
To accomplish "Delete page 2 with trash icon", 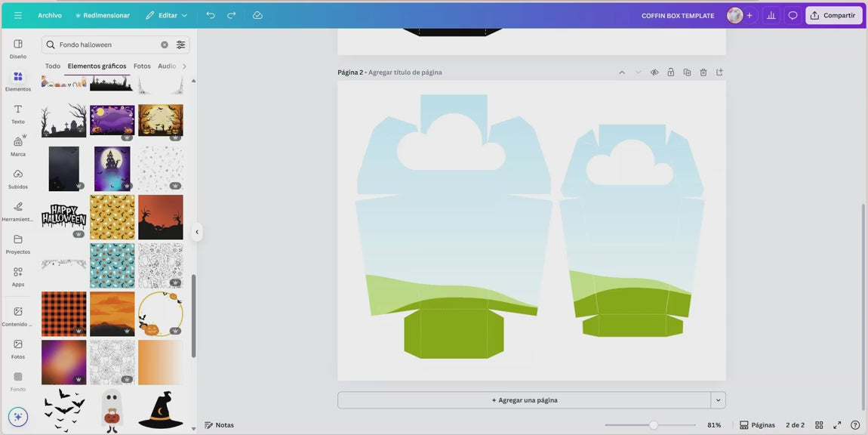I will 703,72.
